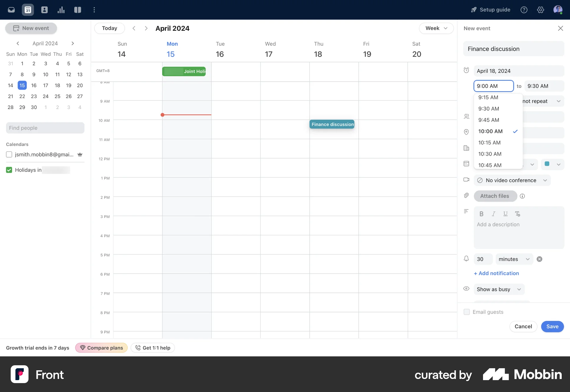The height and width of the screenshot is (392, 570).
Task: Open the Inbox icon in top navigation
Action: pos(11,10)
